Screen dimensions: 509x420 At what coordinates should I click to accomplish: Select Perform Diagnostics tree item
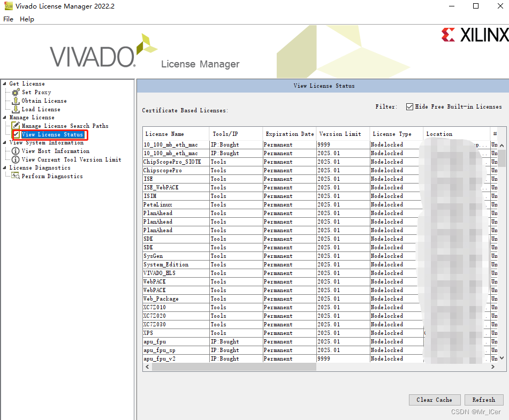[x=52, y=176]
